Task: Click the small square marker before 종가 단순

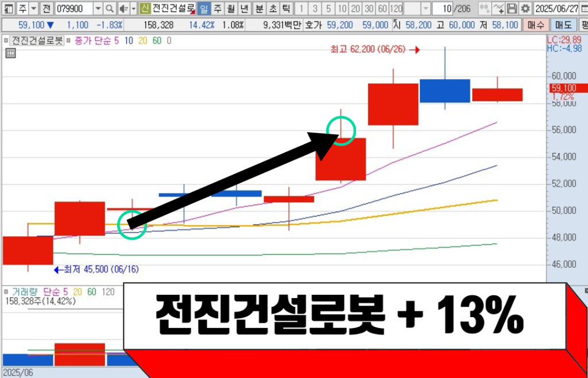Action: click(69, 40)
